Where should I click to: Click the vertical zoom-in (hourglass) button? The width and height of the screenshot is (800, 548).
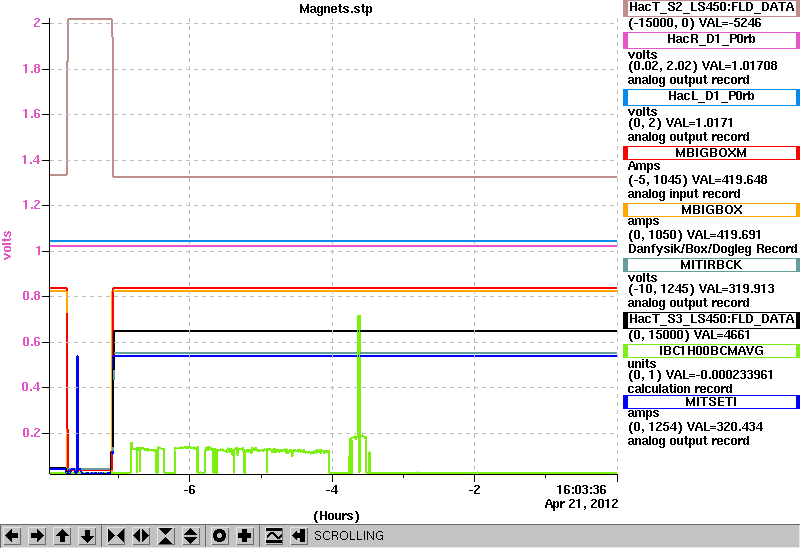(x=166, y=536)
